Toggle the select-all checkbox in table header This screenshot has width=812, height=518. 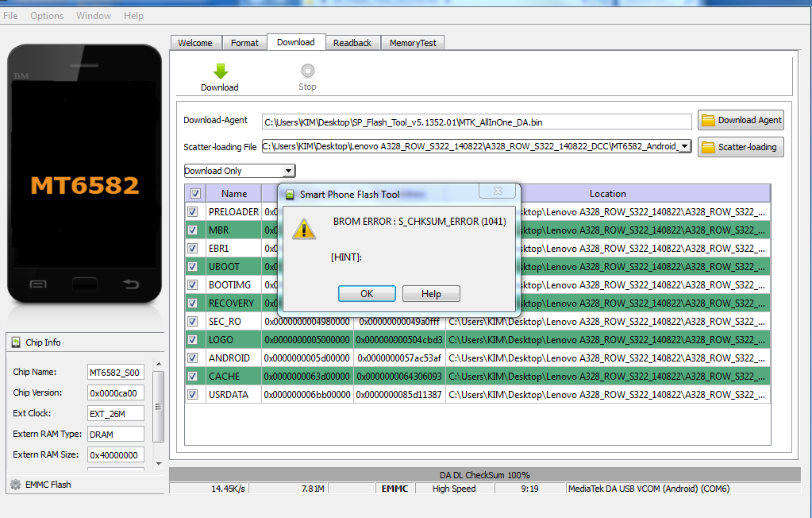click(195, 193)
